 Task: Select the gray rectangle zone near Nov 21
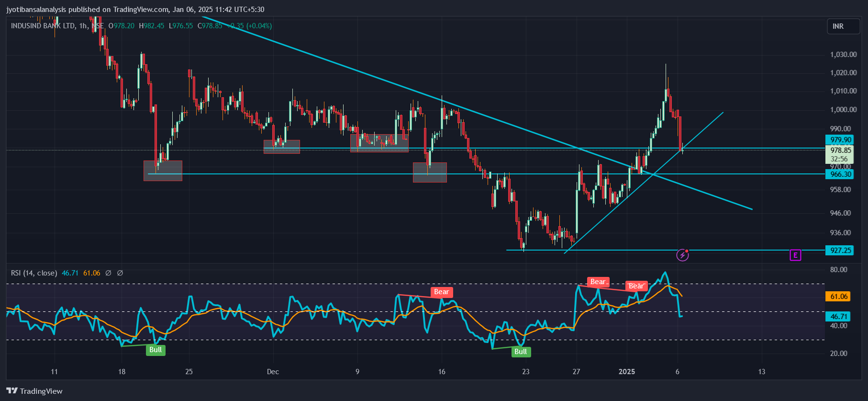pos(163,171)
